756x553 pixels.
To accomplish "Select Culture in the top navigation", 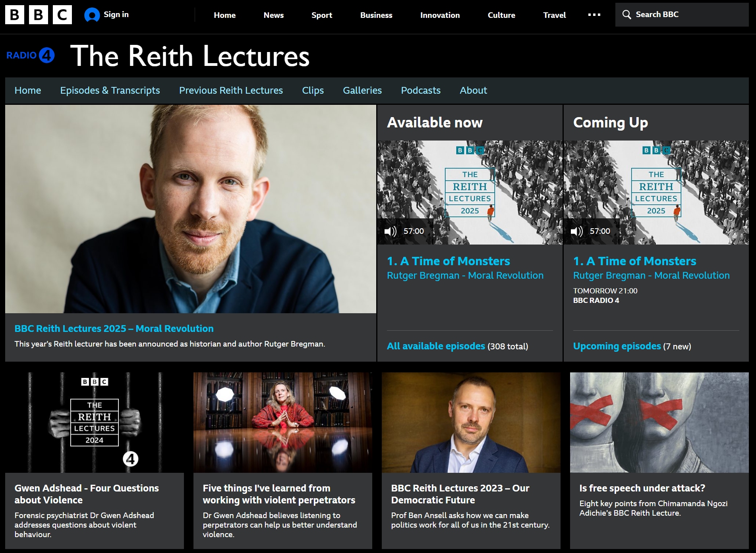I will click(x=501, y=15).
